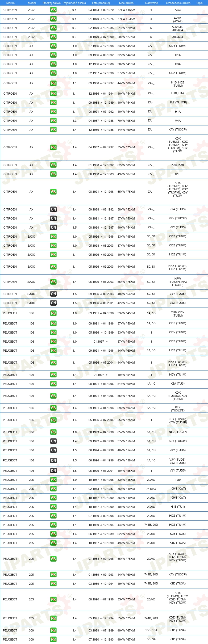Click the Oznaczenie silnika column header

pyautogui.click(x=178, y=3)
